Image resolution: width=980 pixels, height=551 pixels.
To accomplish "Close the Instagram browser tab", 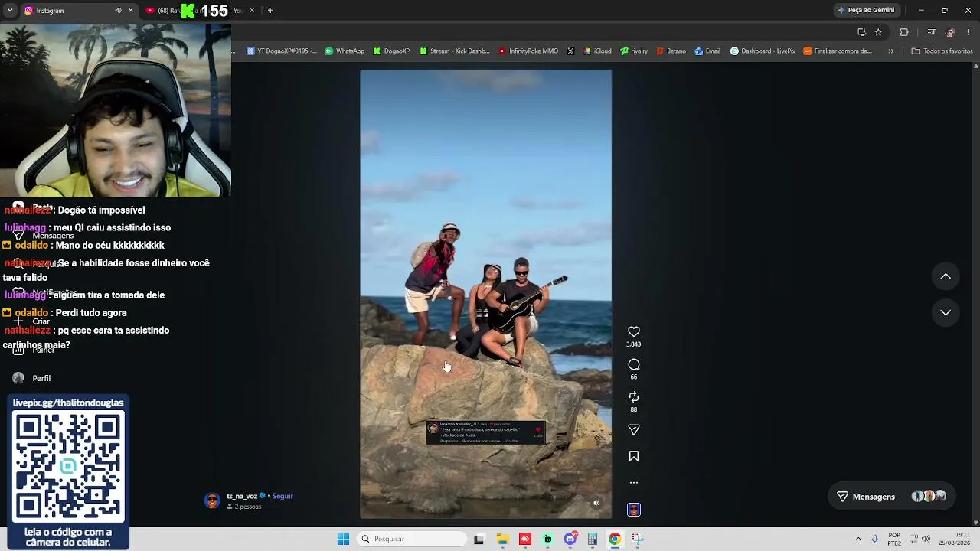I will pos(130,11).
